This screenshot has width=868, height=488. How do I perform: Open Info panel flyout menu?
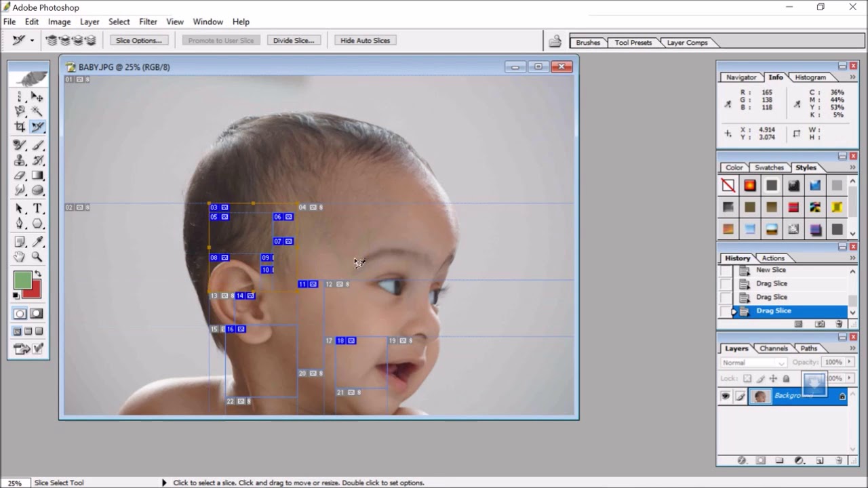pos(853,77)
